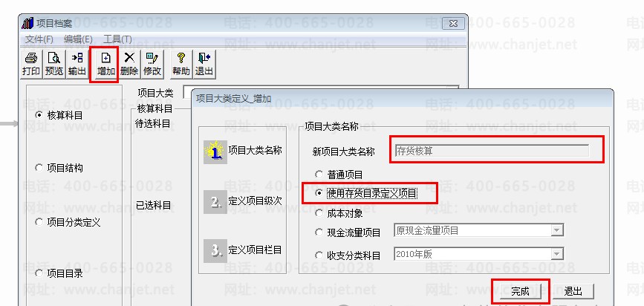
Task: Click the 删除 delete toolbar icon
Action: tap(129, 65)
